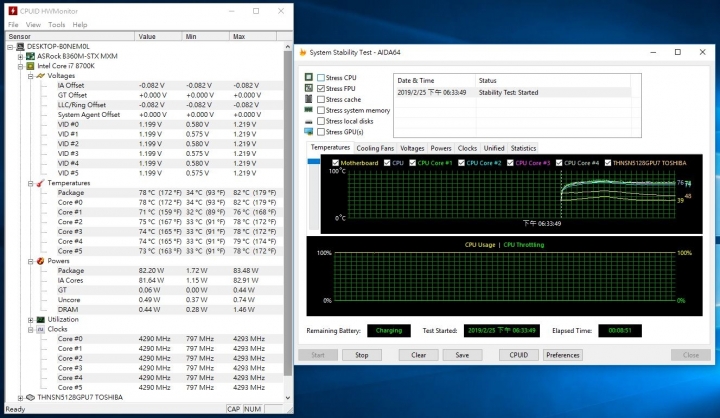
Task: Click the DESKTOP-80NEM0L computer icon
Action: (x=20, y=46)
